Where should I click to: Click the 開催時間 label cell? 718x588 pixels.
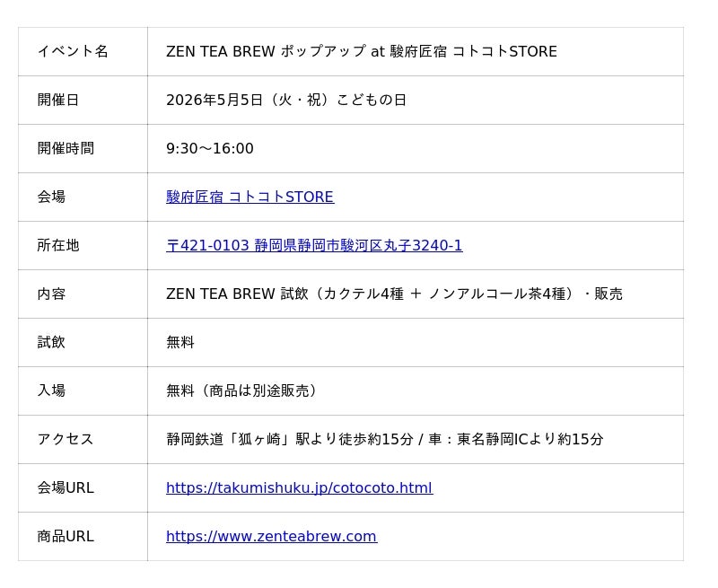click(83, 148)
